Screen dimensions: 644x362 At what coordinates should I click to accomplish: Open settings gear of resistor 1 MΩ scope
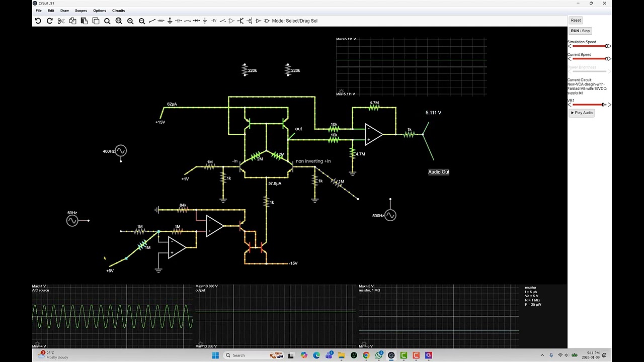point(363,344)
